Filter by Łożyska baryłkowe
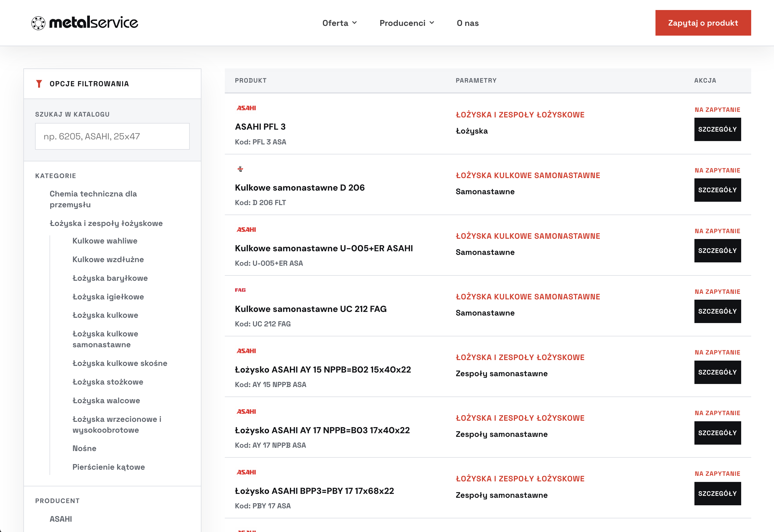This screenshot has width=774, height=532. pyautogui.click(x=110, y=278)
